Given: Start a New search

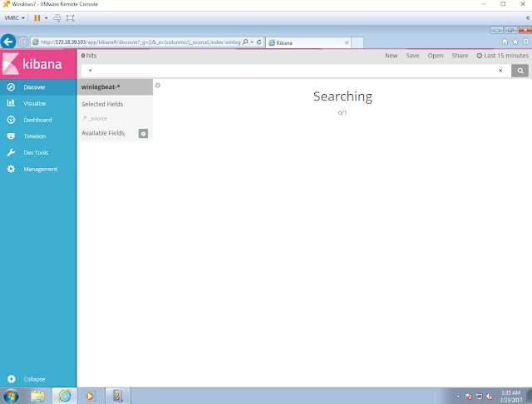Looking at the screenshot, I should click(392, 56).
